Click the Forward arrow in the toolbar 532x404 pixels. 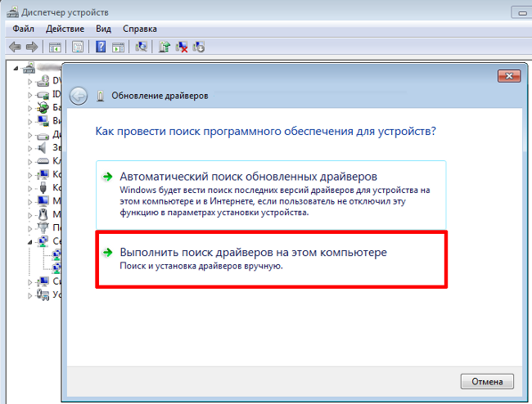pos(33,47)
